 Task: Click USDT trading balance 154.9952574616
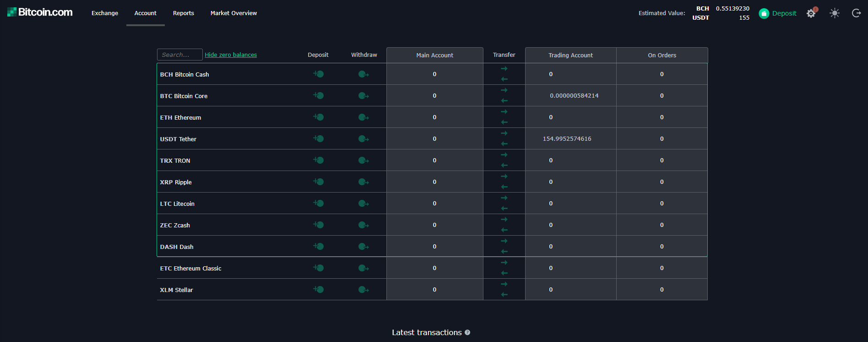click(x=567, y=139)
